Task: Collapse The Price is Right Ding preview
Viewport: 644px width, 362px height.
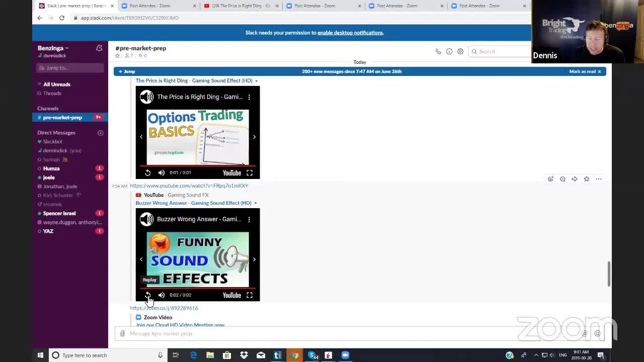Action: coord(256,81)
